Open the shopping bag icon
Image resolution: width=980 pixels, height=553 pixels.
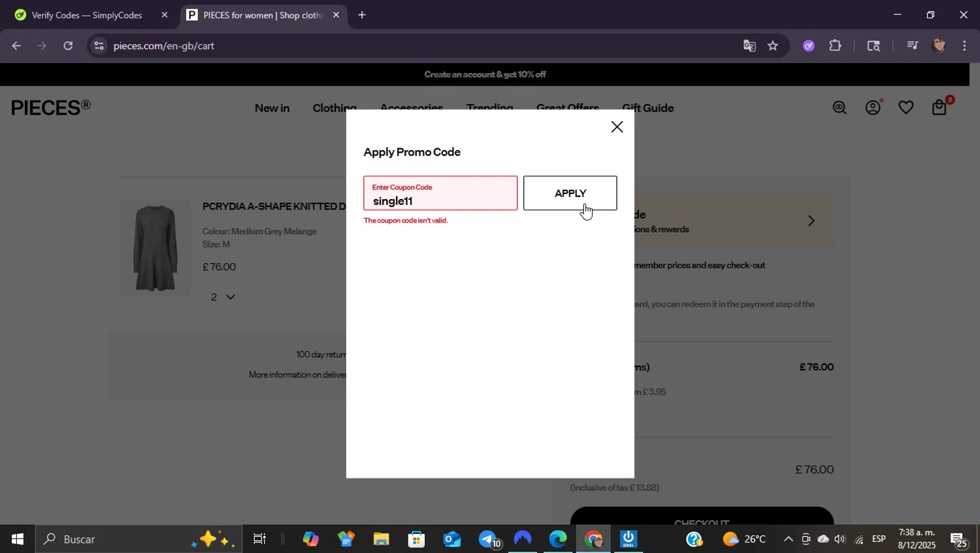tap(940, 106)
